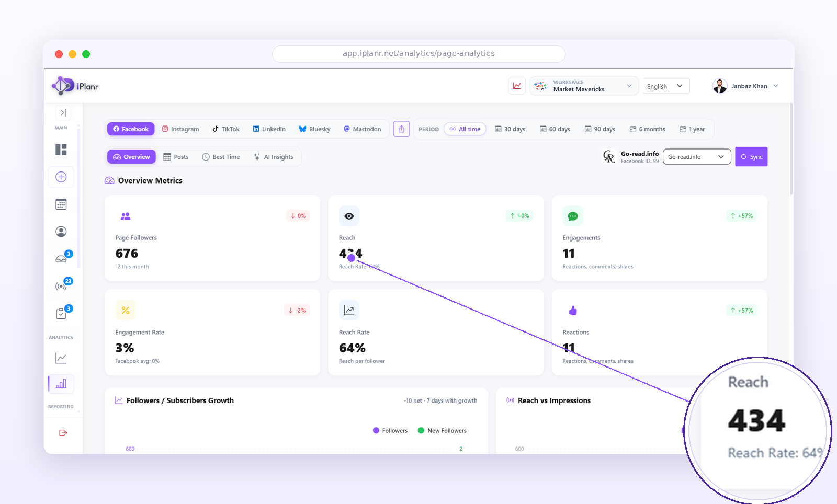
Task: Click the red logout icon in sidebar
Action: click(63, 432)
